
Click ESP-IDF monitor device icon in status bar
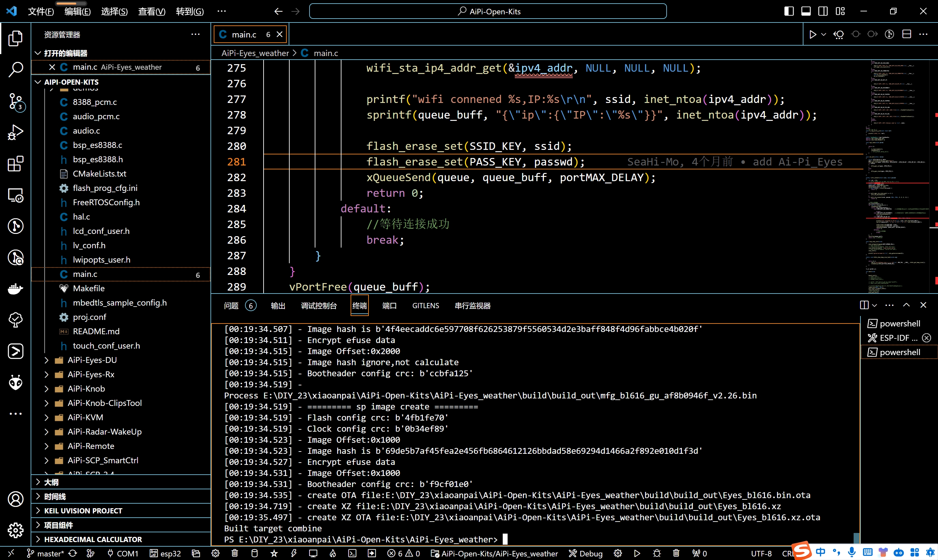(x=313, y=553)
